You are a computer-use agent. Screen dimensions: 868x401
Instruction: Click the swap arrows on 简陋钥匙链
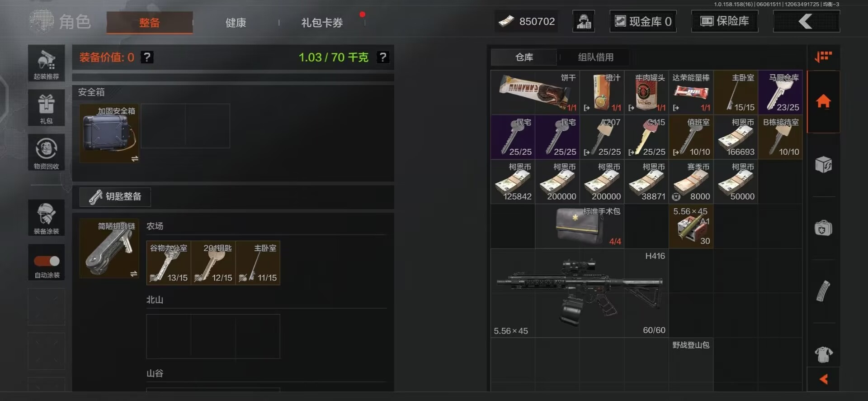[134, 274]
